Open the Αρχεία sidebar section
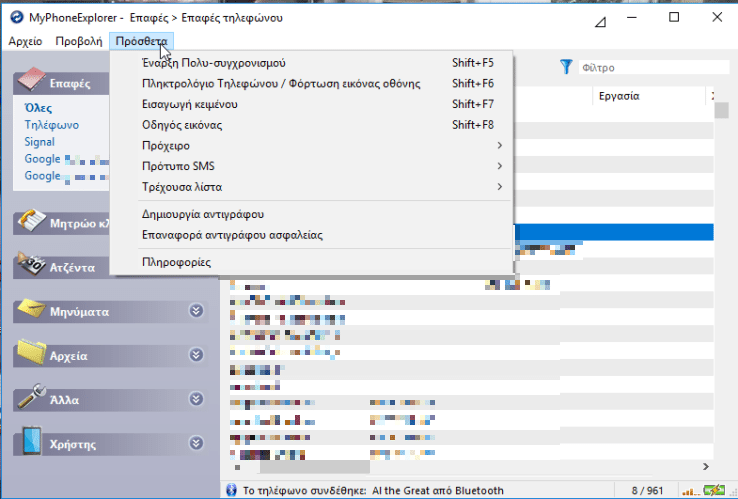 [x=111, y=356]
